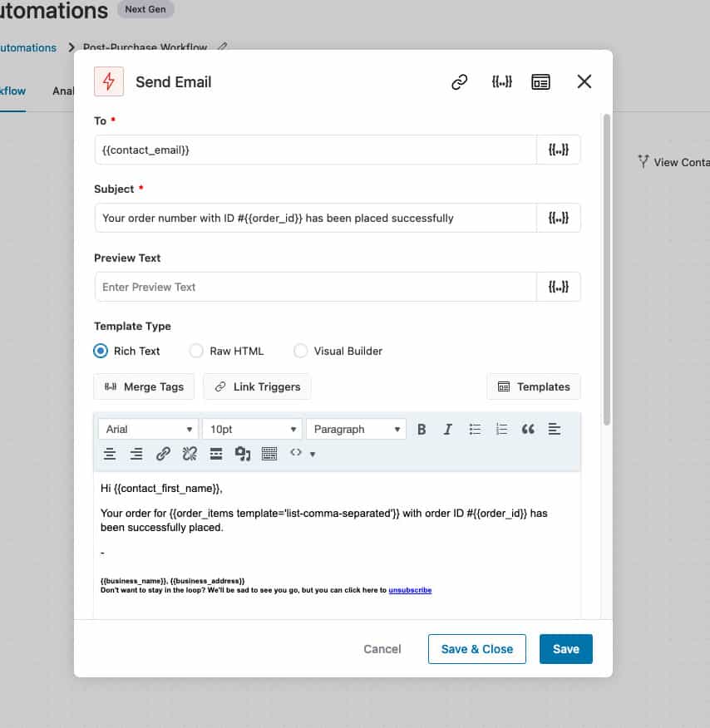This screenshot has width=710, height=728.
Task: Open the 10pt font size dropdown
Action: [252, 429]
